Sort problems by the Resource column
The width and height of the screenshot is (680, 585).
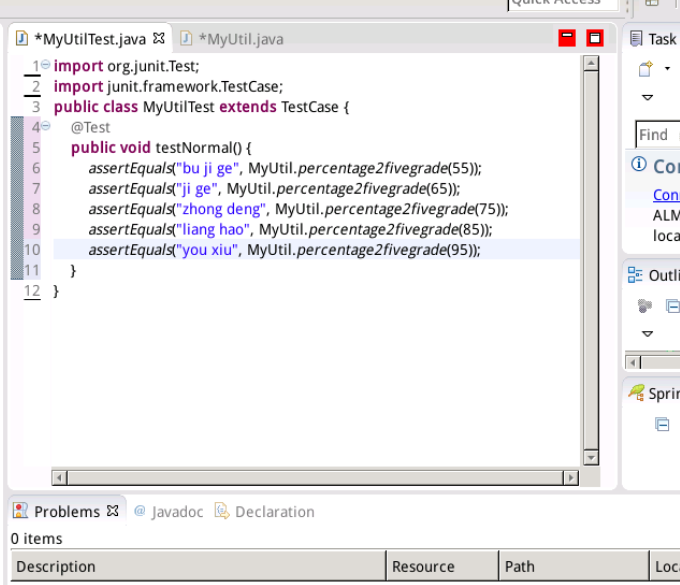442,566
